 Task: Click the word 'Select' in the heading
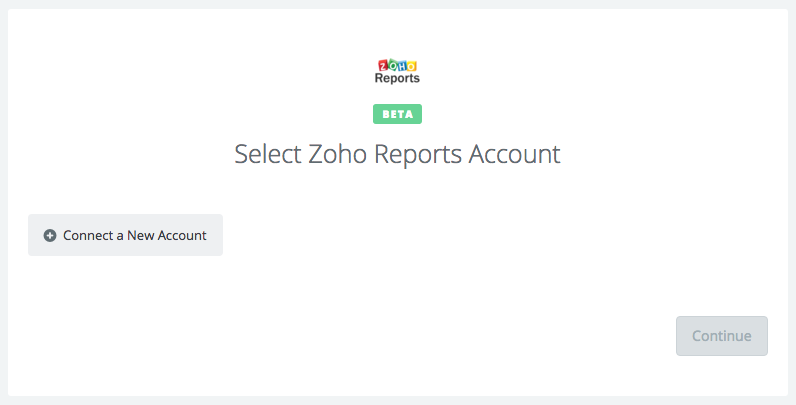point(264,154)
